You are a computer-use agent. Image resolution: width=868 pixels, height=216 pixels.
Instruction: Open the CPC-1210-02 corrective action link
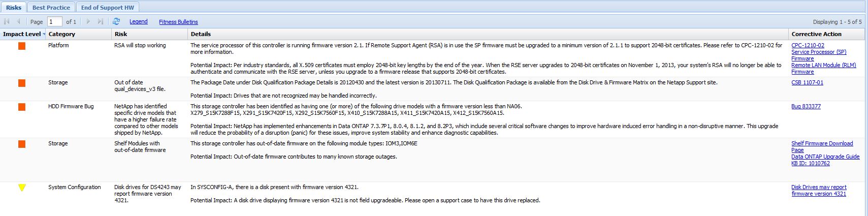pyautogui.click(x=808, y=45)
